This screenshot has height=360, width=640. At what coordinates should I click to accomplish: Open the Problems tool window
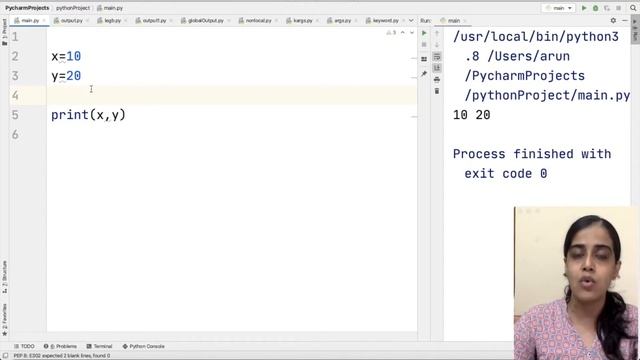click(60, 346)
